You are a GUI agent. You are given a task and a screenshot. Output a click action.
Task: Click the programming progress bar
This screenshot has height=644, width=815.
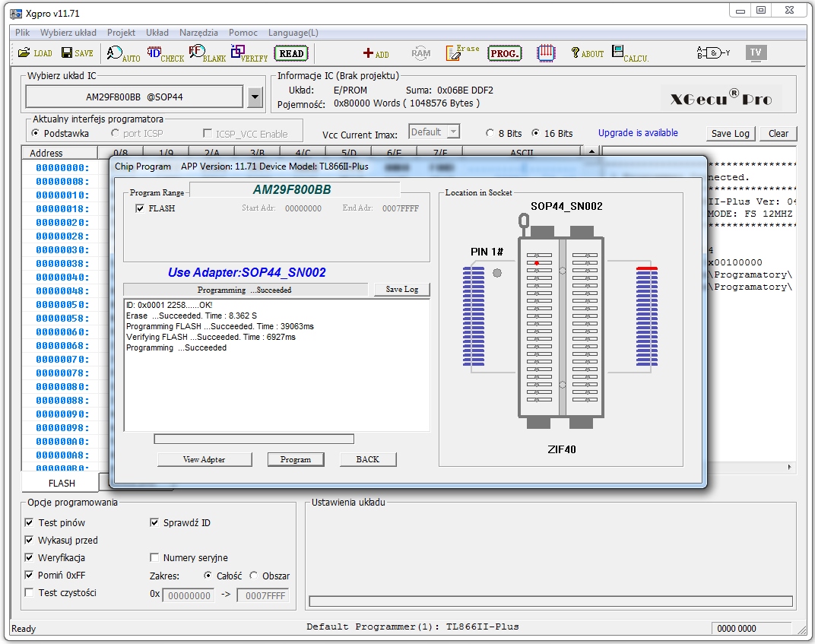click(253, 439)
